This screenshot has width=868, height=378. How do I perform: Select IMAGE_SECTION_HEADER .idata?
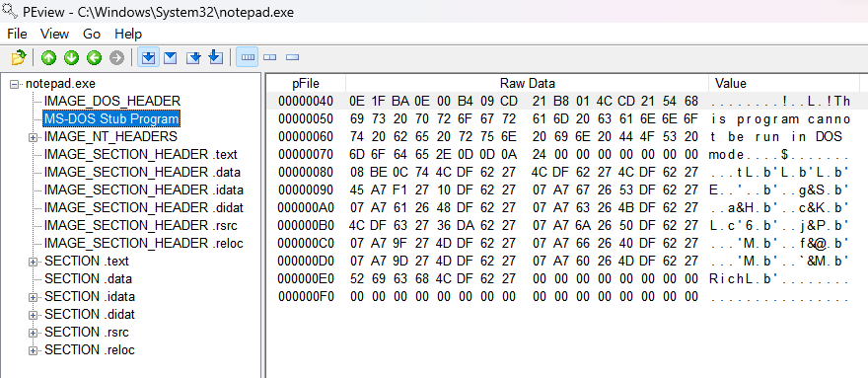coord(144,189)
